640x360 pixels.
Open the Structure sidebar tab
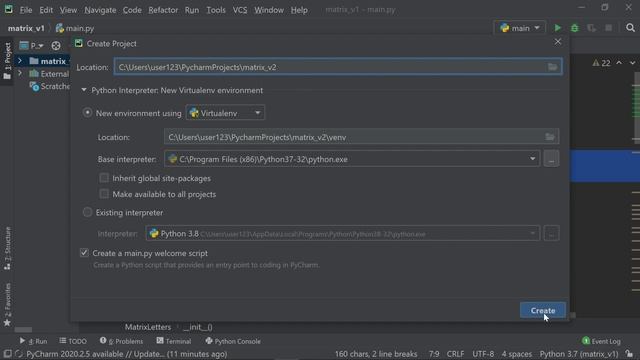click(x=7, y=248)
